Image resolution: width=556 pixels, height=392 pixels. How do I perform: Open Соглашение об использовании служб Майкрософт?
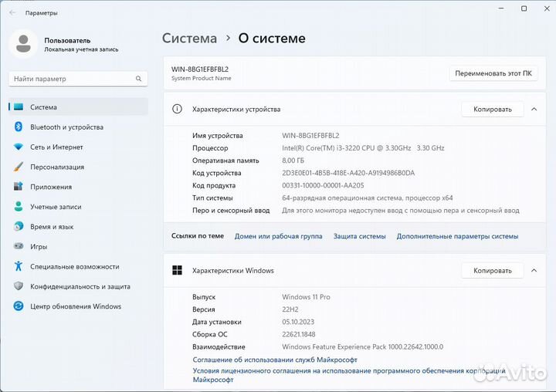[x=275, y=360]
